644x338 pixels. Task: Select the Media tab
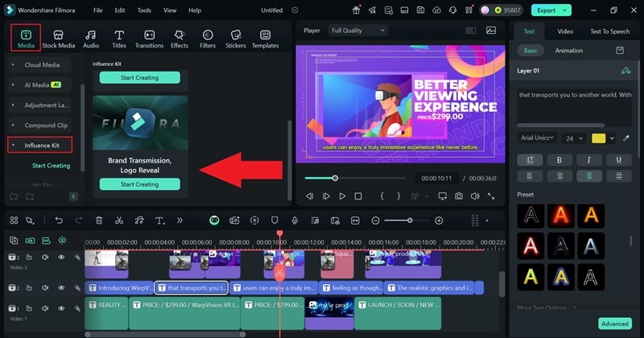(26, 38)
